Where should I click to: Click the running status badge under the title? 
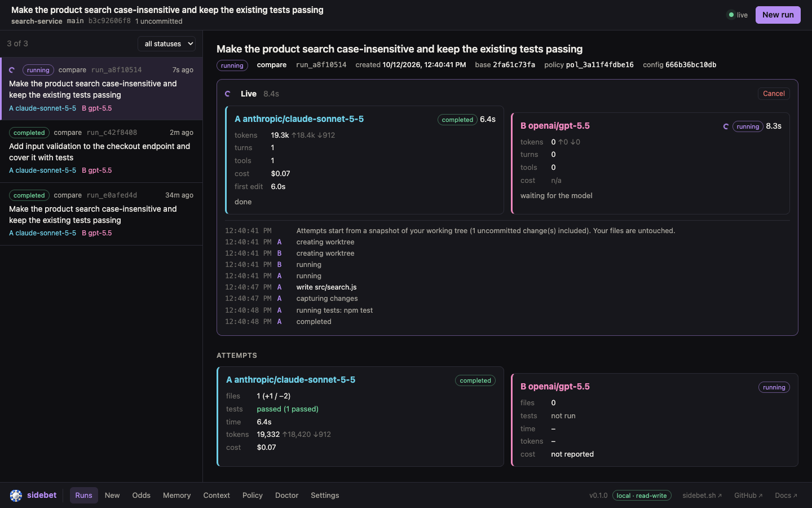click(232, 65)
